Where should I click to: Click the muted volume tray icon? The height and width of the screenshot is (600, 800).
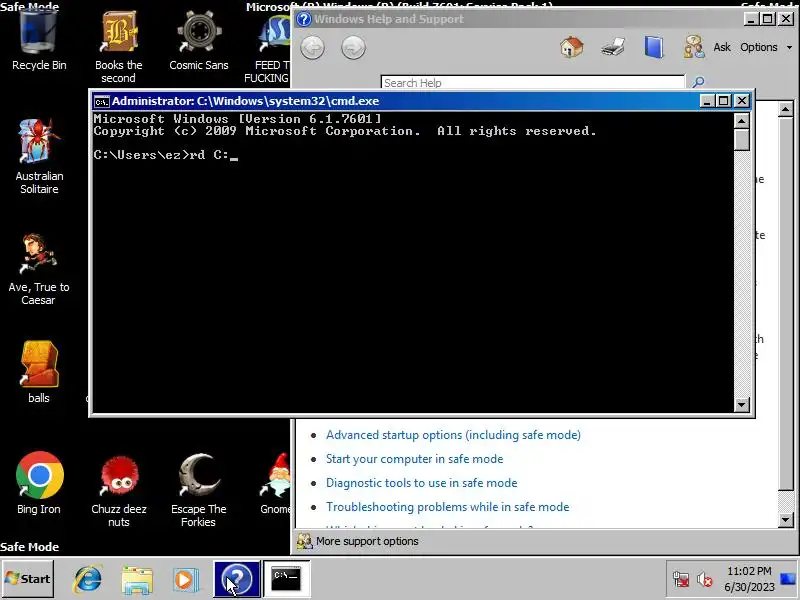point(705,580)
